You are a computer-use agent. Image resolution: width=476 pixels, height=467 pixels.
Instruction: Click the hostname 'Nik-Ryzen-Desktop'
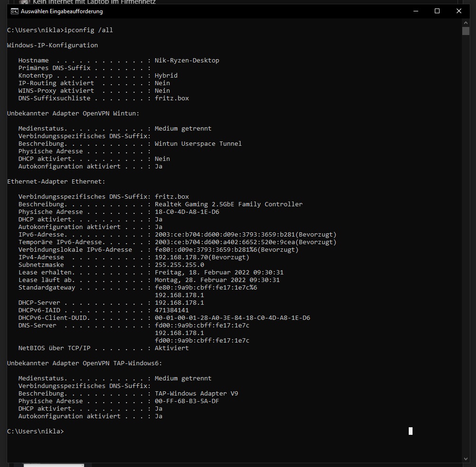click(x=187, y=61)
